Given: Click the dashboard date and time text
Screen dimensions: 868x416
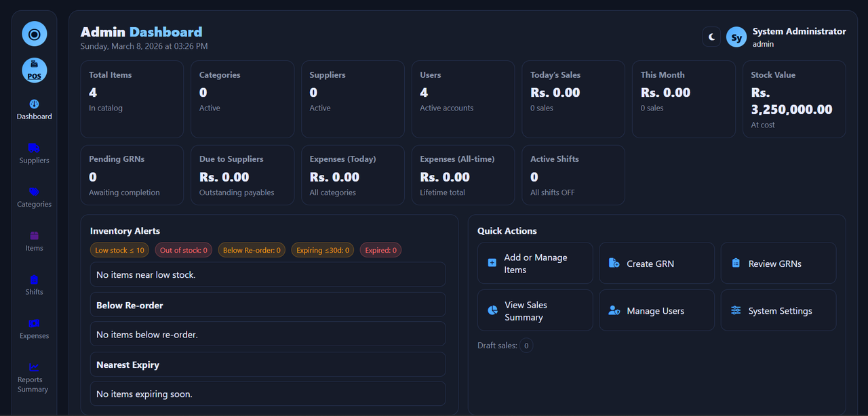Looking at the screenshot, I should tap(144, 47).
